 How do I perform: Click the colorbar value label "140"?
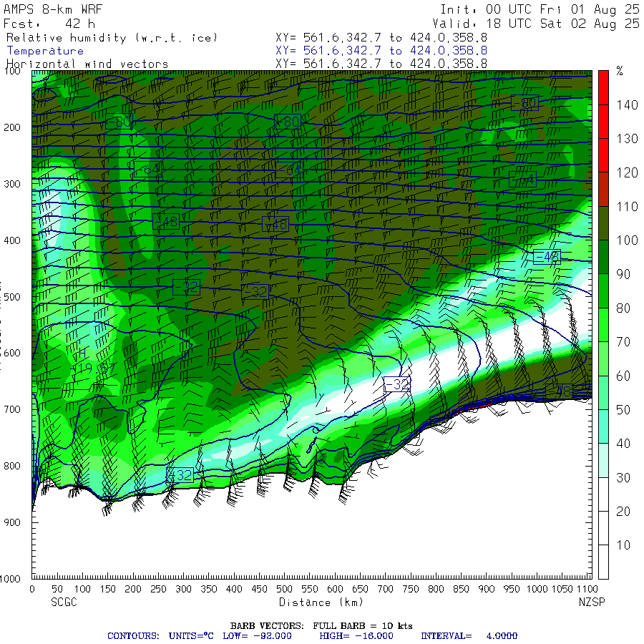pyautogui.click(x=627, y=105)
